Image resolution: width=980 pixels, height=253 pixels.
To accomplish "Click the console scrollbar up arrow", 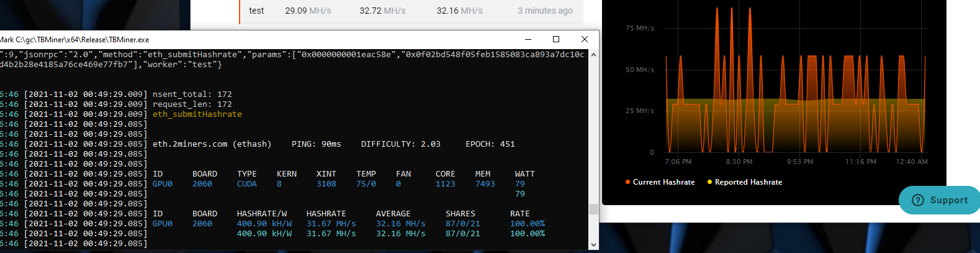I will 593,55.
